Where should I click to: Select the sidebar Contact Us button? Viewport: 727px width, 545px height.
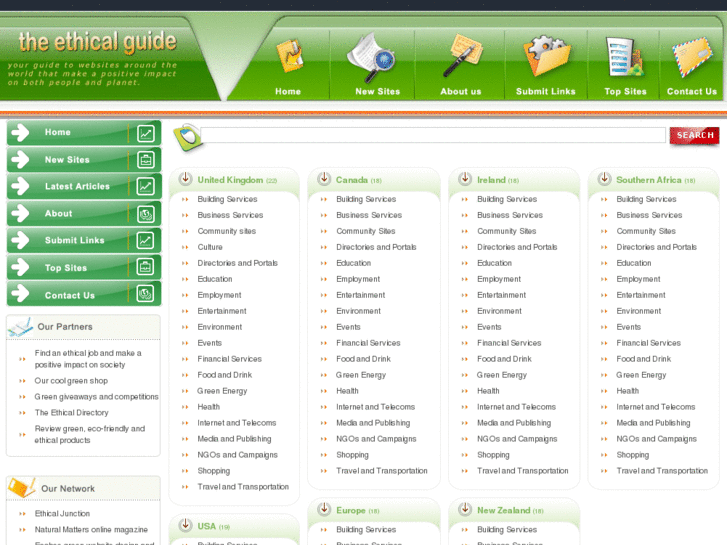pyautogui.click(x=84, y=294)
